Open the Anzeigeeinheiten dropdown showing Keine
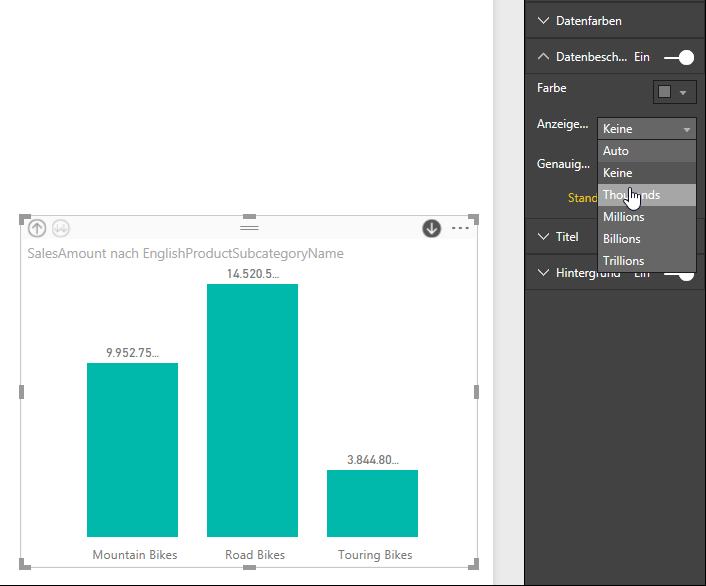This screenshot has width=706, height=586. [x=647, y=129]
